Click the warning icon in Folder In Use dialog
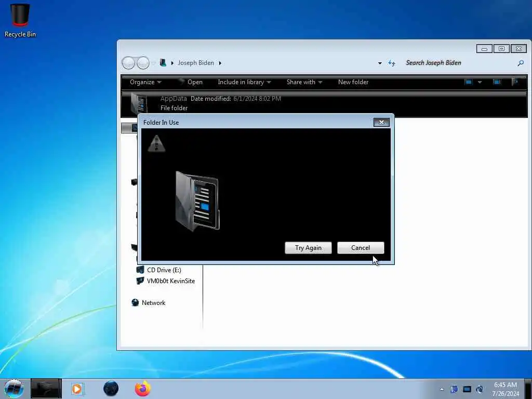The height and width of the screenshot is (399, 532). coord(156,143)
